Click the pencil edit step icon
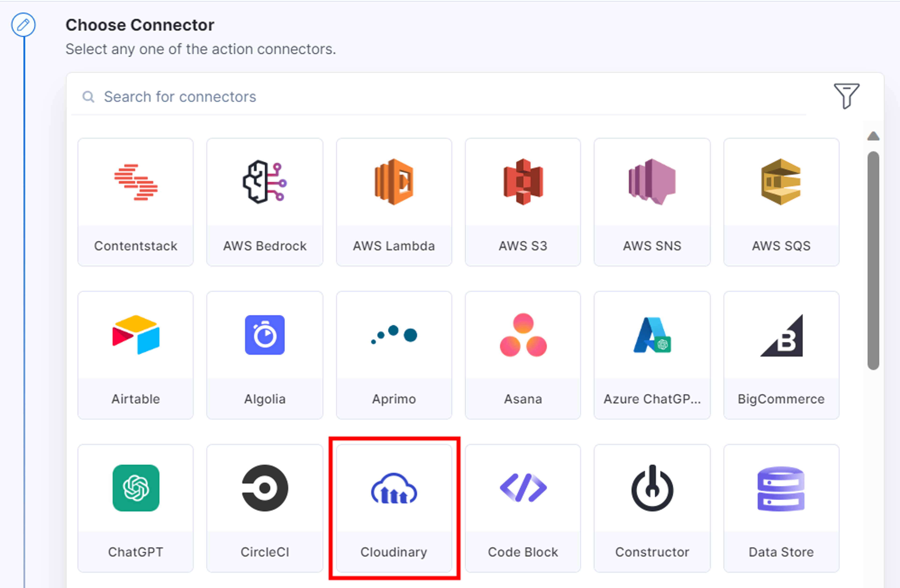Viewport: 900px width, 588px height. (x=23, y=25)
